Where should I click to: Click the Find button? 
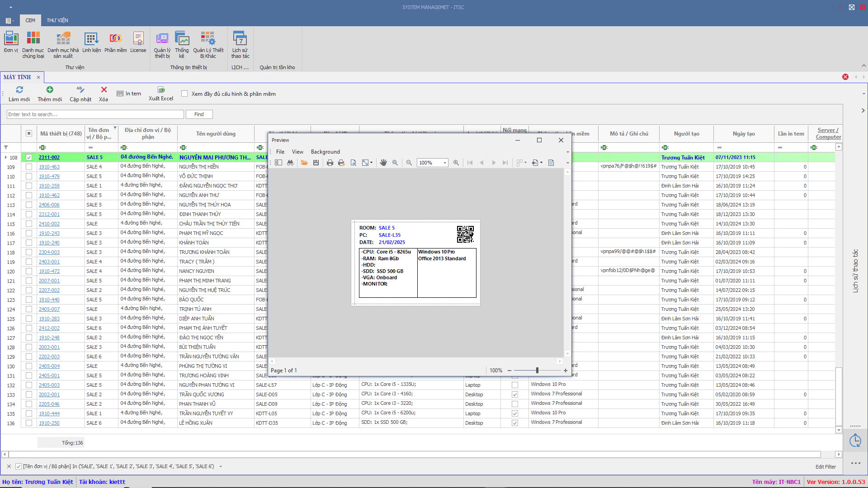[x=199, y=114]
